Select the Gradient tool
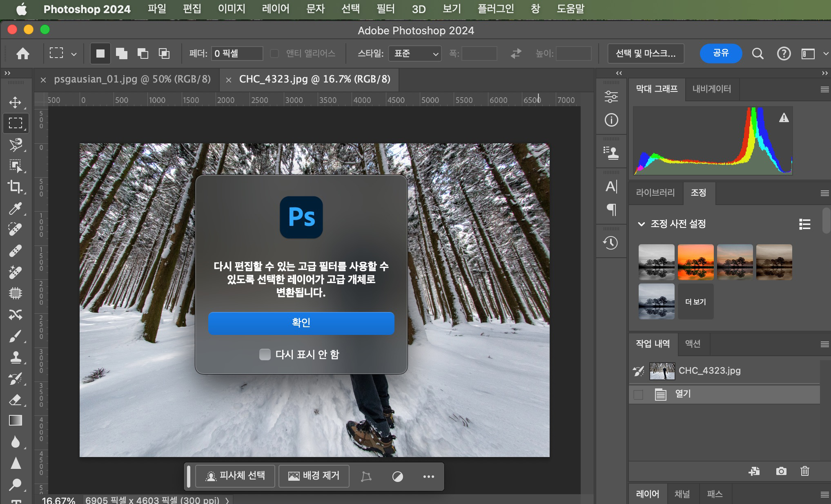Image resolution: width=831 pixels, height=504 pixels. 16,421
